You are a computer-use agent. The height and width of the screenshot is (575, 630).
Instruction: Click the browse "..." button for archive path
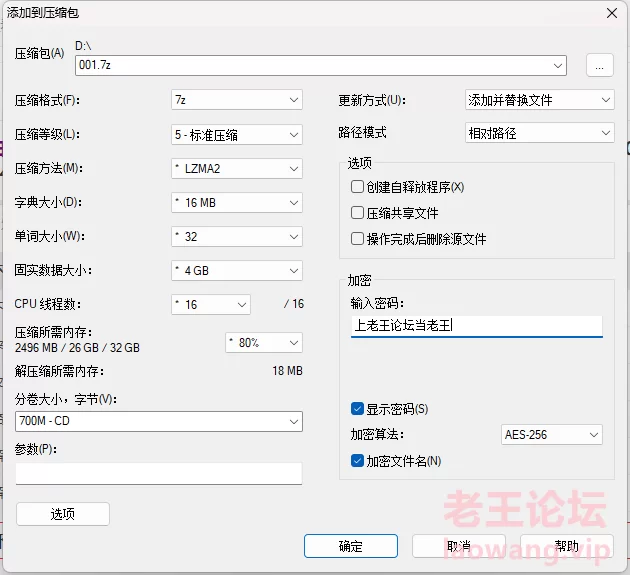[x=598, y=65]
